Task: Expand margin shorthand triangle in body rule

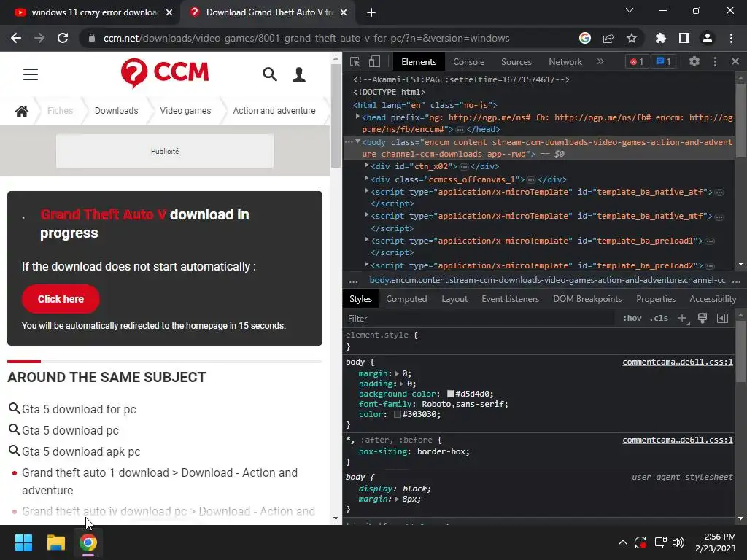Action: point(398,374)
